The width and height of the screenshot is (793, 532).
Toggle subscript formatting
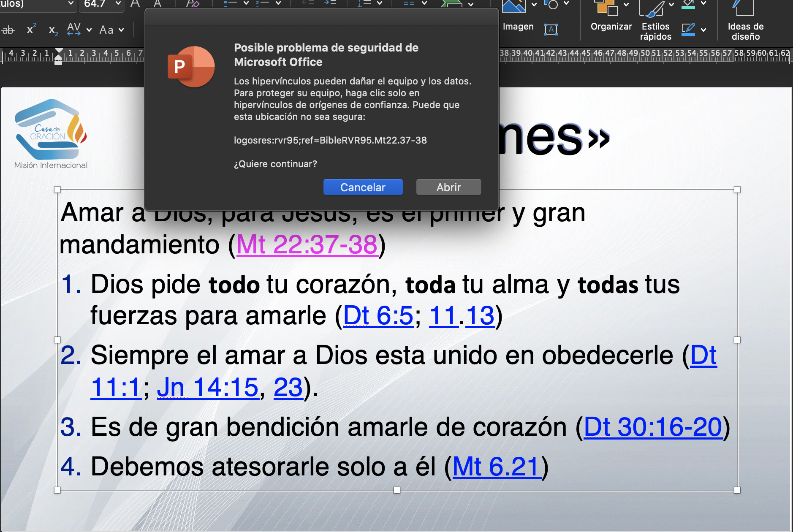tap(53, 30)
